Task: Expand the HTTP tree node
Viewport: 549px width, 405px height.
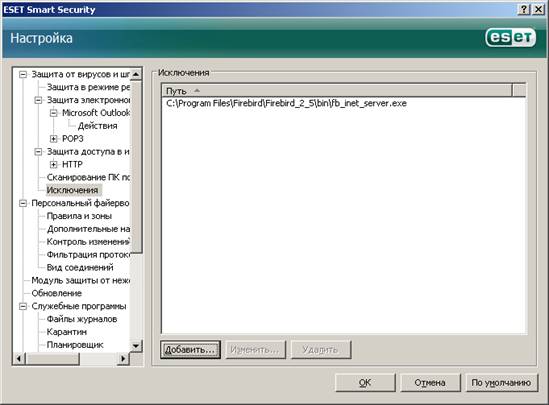Action: pos(53,165)
